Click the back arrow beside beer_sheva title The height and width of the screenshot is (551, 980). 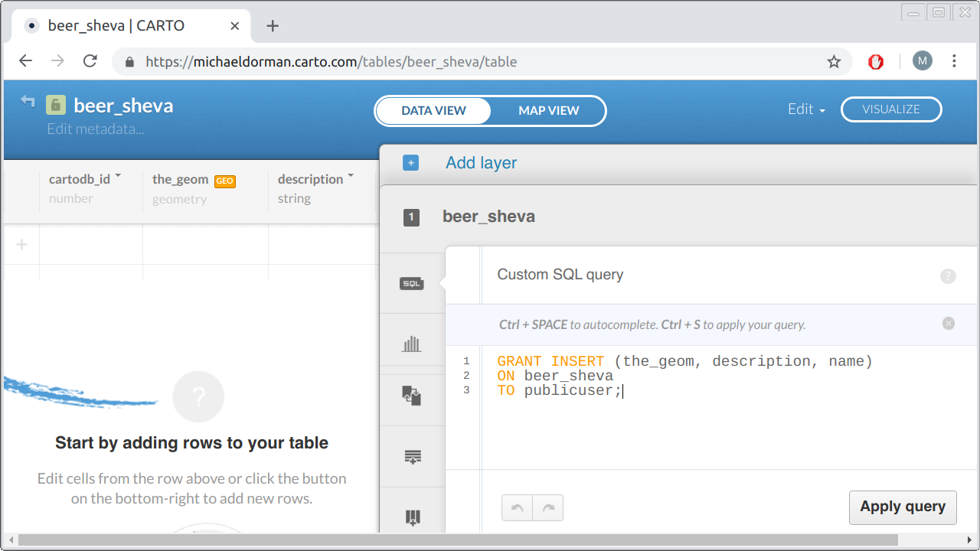pyautogui.click(x=28, y=102)
